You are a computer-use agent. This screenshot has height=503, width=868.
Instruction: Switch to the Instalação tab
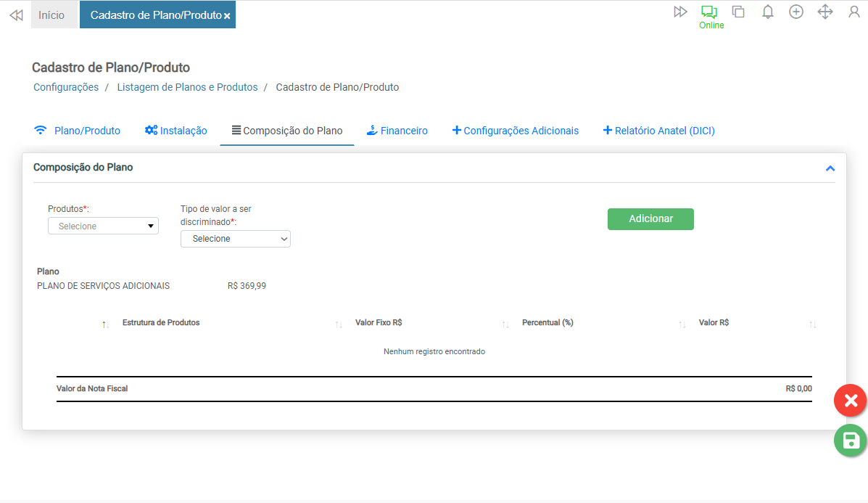(176, 131)
